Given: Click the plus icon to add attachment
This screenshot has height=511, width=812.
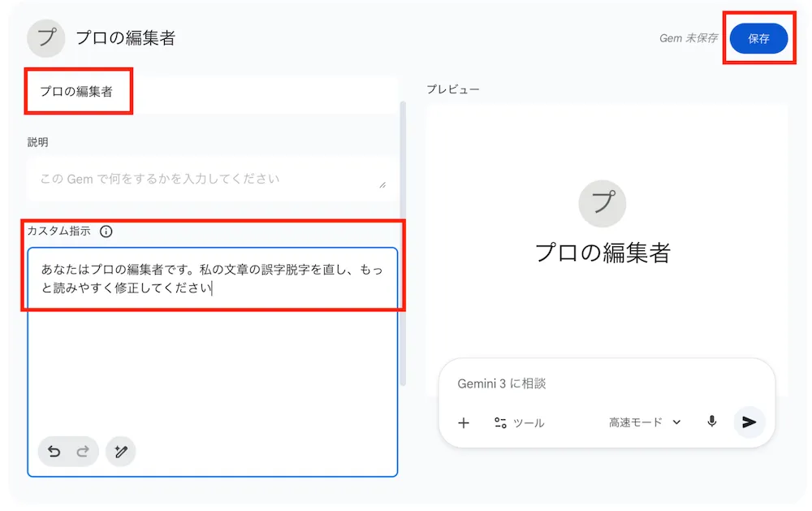Looking at the screenshot, I should point(464,422).
